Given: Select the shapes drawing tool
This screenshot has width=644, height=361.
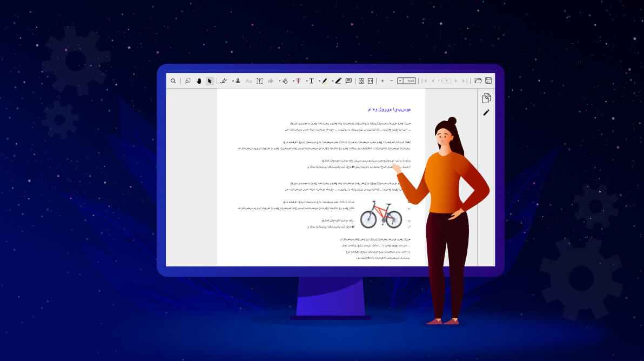Looking at the screenshot, I should point(285,81).
